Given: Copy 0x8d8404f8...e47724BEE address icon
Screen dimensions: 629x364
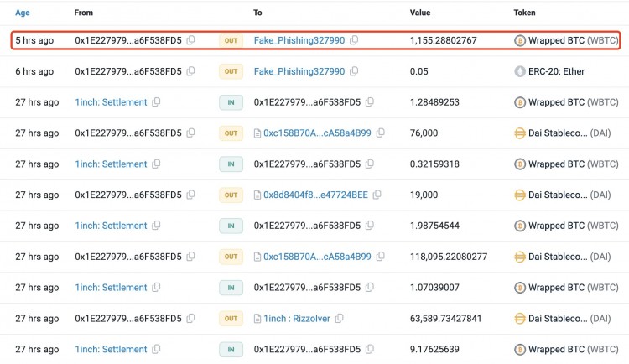Looking at the screenshot, I should (377, 195).
